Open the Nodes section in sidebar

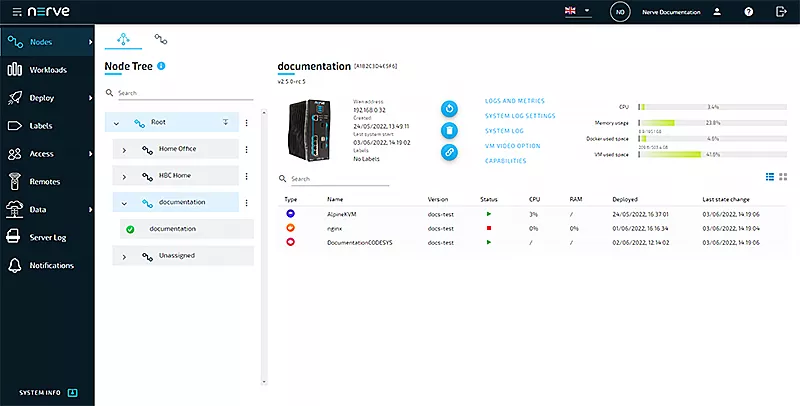[47, 42]
